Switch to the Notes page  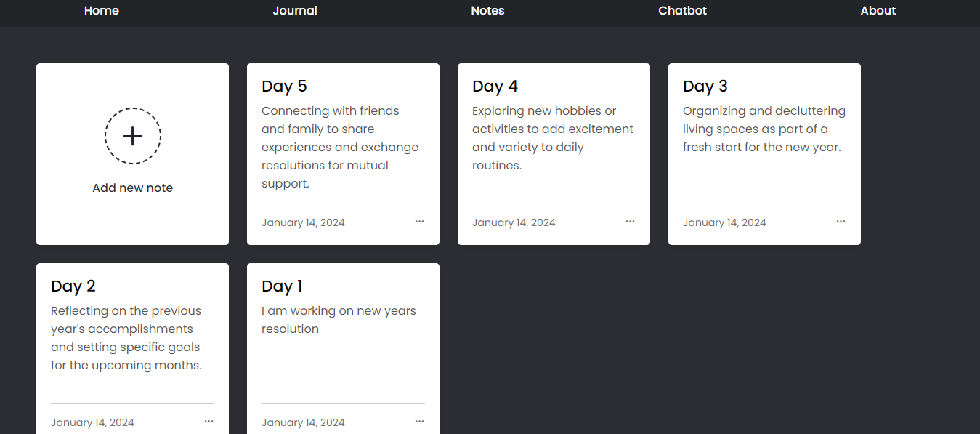point(487,10)
